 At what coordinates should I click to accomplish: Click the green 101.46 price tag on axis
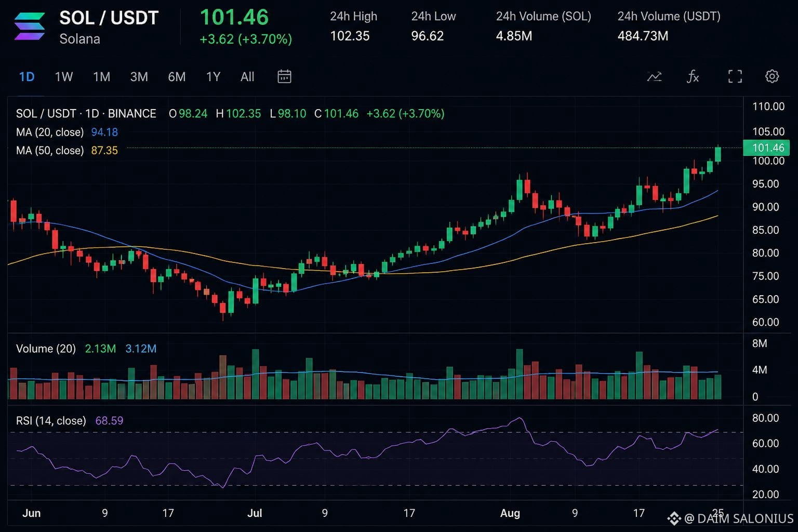(766, 148)
